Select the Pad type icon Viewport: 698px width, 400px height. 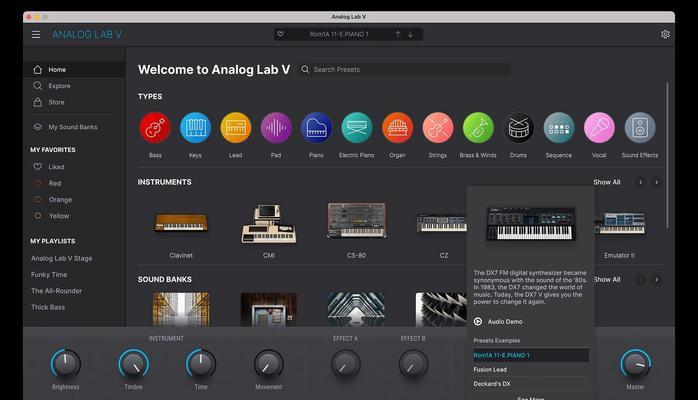point(276,128)
